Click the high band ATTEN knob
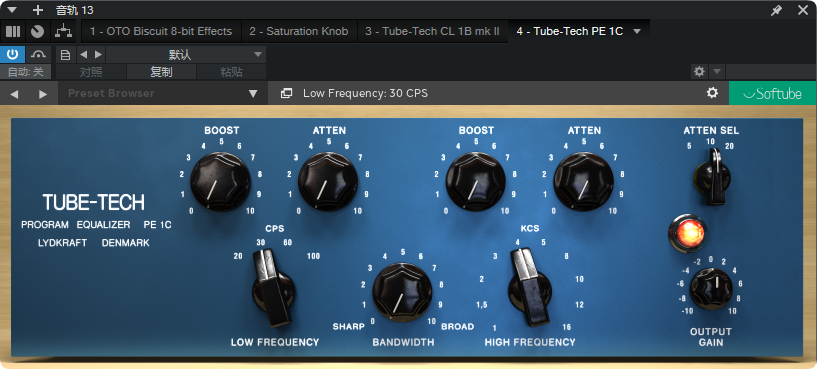817x369 pixels. tap(584, 182)
